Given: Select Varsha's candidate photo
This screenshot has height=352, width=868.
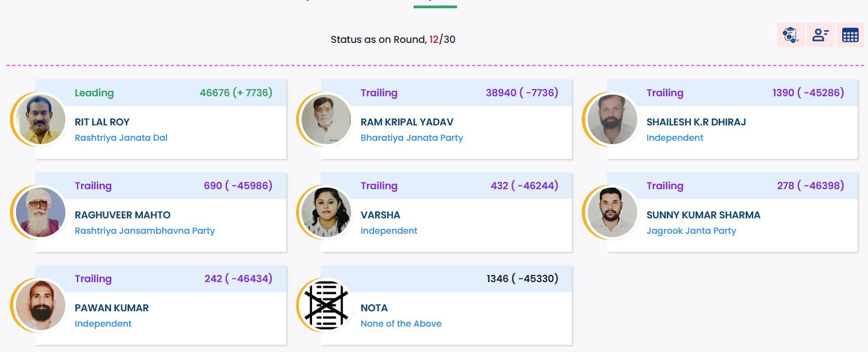Looking at the screenshot, I should coord(326,212).
